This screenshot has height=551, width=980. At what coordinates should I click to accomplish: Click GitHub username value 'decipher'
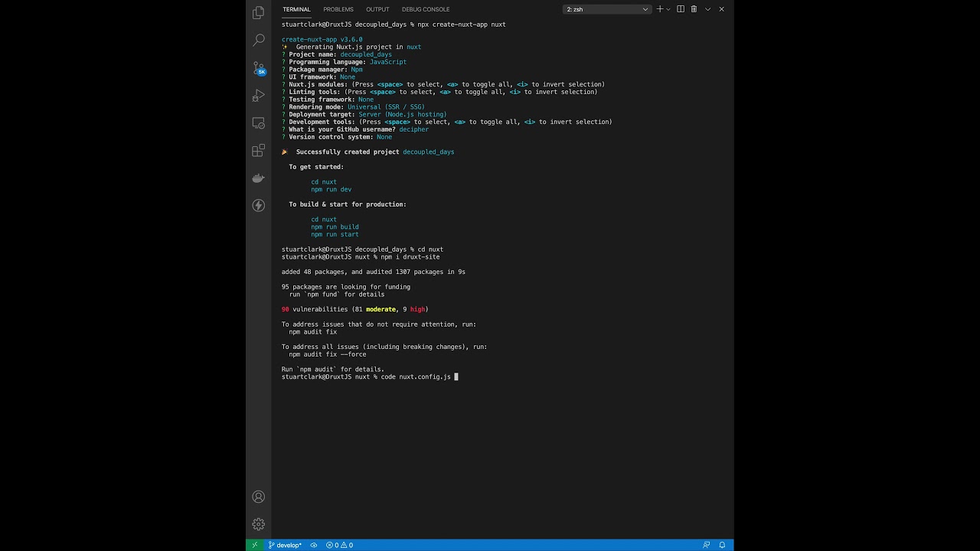coord(414,129)
